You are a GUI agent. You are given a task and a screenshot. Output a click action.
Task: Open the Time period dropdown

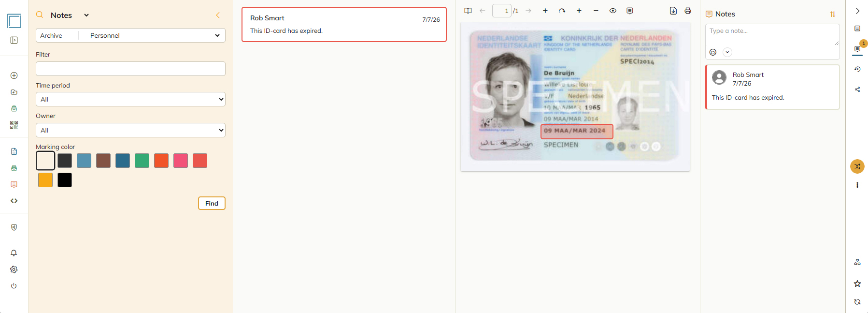130,99
